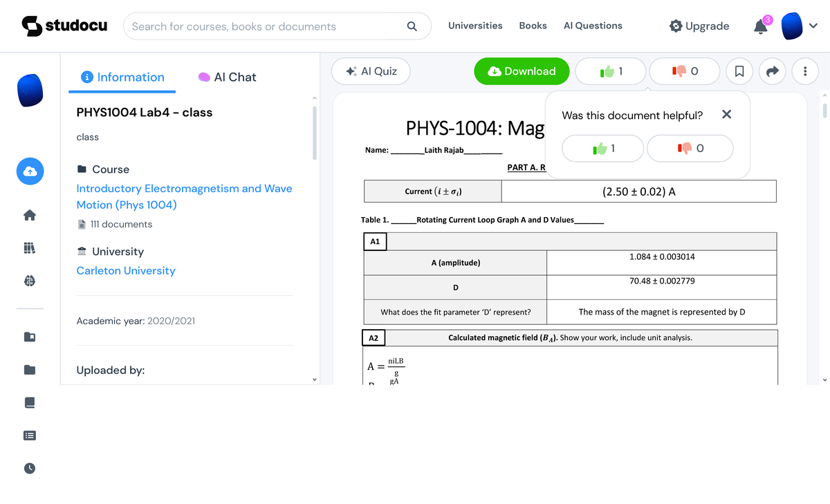Click the AI brain icon in sidebar
The width and height of the screenshot is (830, 504).
tap(30, 281)
